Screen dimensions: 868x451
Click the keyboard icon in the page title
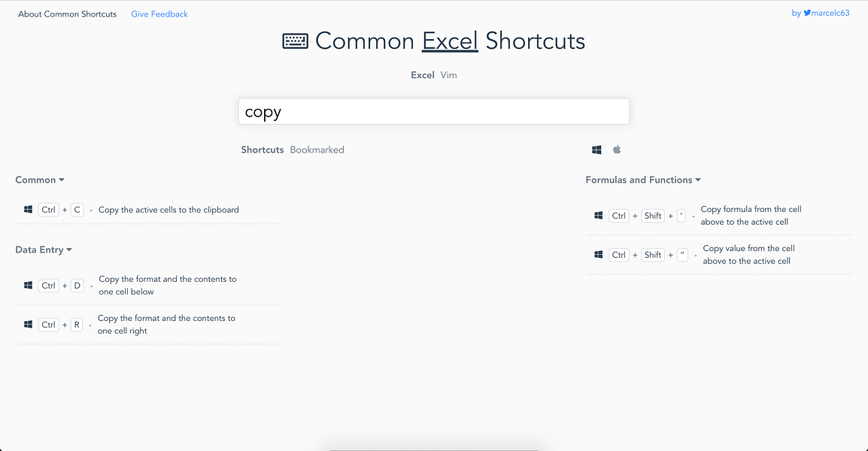coord(295,41)
